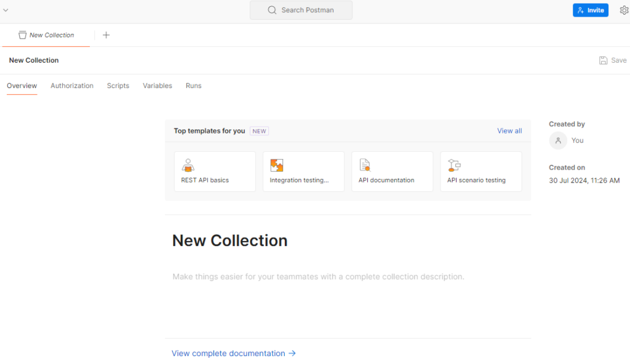Go to the Runs tab
Viewport: 630px width, 364px height.
pos(193,86)
